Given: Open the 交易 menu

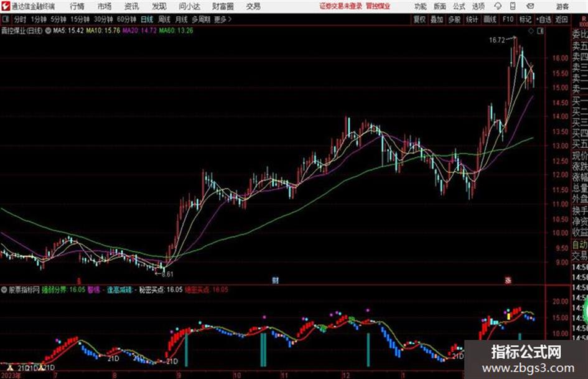Looking at the screenshot, I should pos(253,6).
